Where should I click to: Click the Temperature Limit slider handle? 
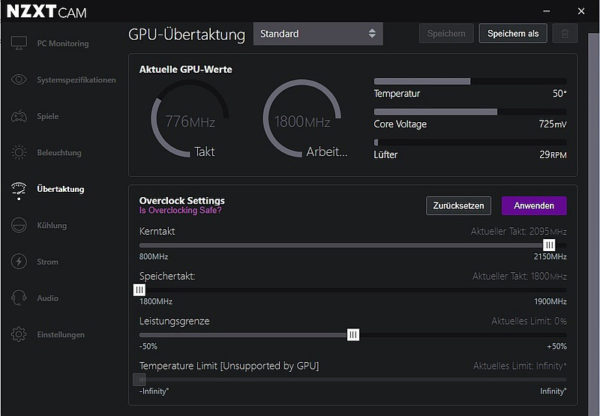tap(139, 380)
